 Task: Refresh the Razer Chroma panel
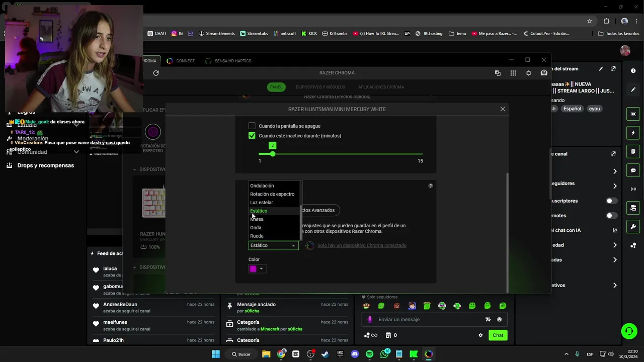click(156, 73)
